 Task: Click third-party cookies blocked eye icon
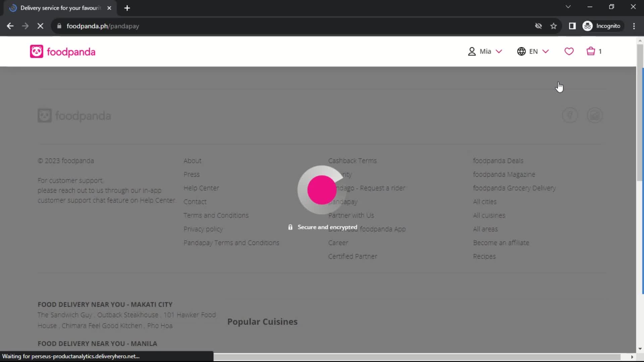(538, 26)
